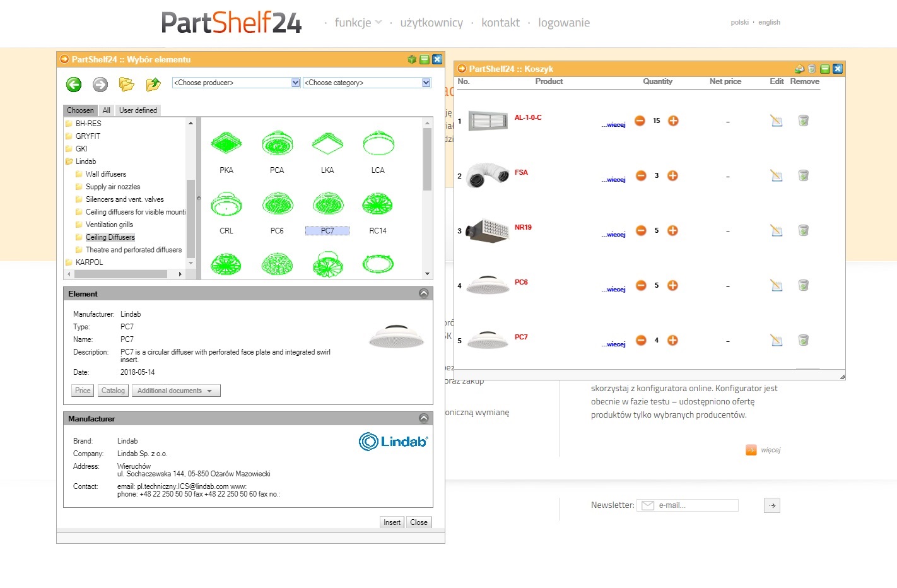
Task: Edit the PC6 basket item
Action: 777,285
